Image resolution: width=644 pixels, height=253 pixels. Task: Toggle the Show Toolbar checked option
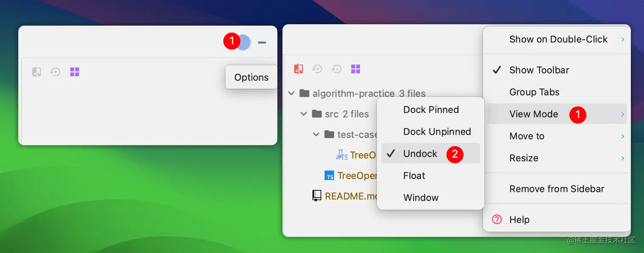click(x=557, y=70)
